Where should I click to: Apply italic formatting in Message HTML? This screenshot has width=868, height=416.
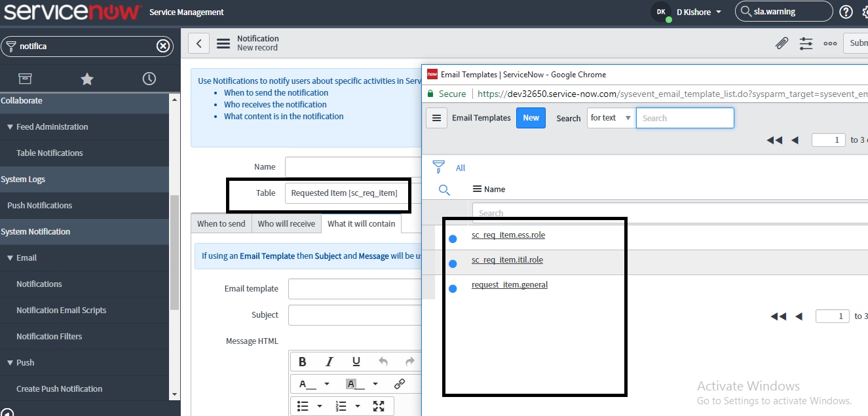[330, 362]
